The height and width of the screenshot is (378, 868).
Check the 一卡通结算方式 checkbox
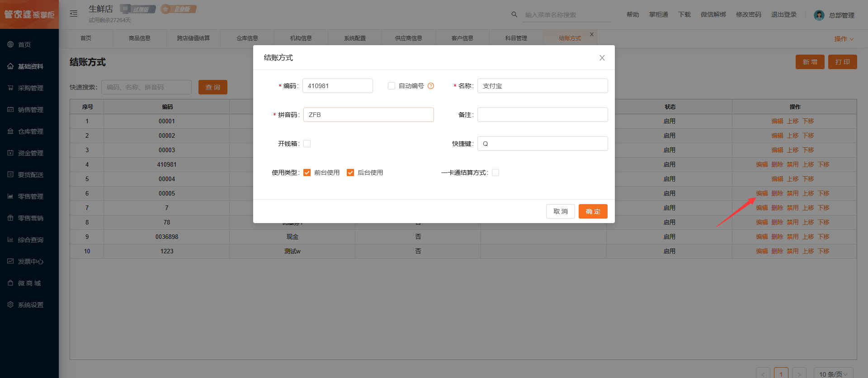[495, 173]
